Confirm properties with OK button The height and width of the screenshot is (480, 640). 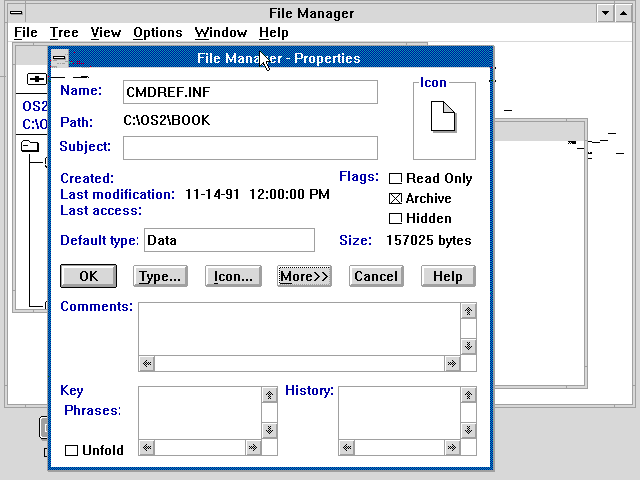click(88, 276)
